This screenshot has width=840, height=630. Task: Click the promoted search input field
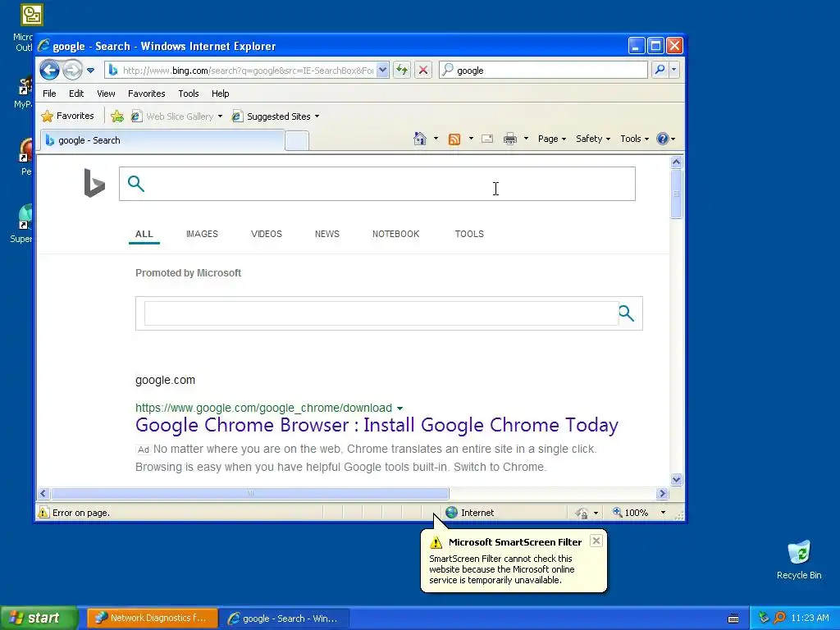381,313
